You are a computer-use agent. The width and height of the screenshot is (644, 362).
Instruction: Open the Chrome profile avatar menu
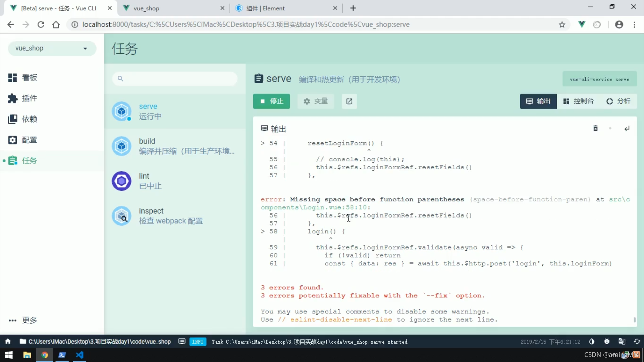click(619, 24)
